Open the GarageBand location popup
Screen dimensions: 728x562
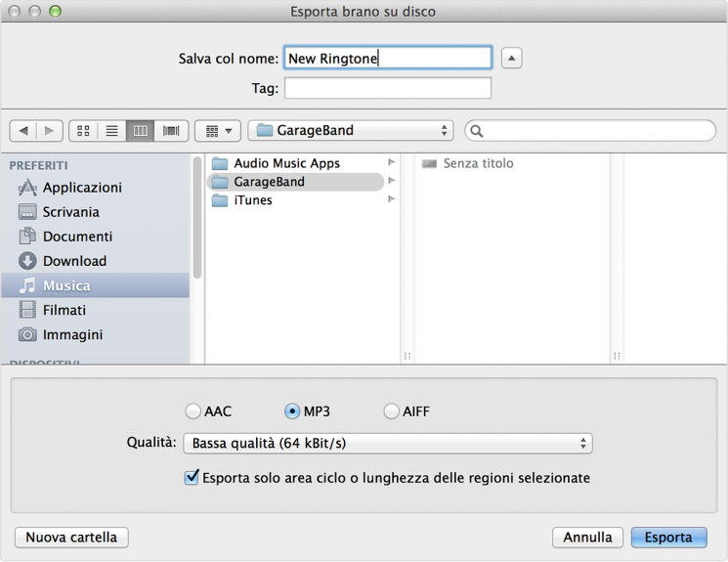(x=351, y=131)
